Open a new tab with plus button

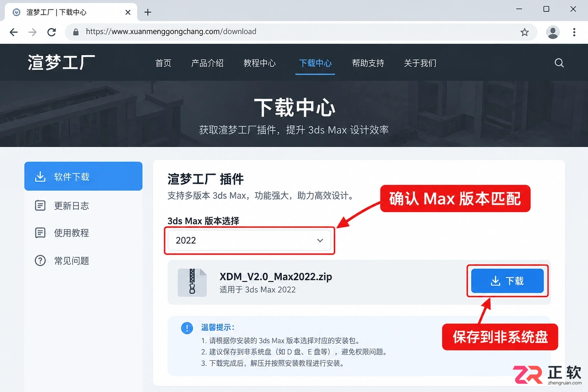[x=148, y=12]
